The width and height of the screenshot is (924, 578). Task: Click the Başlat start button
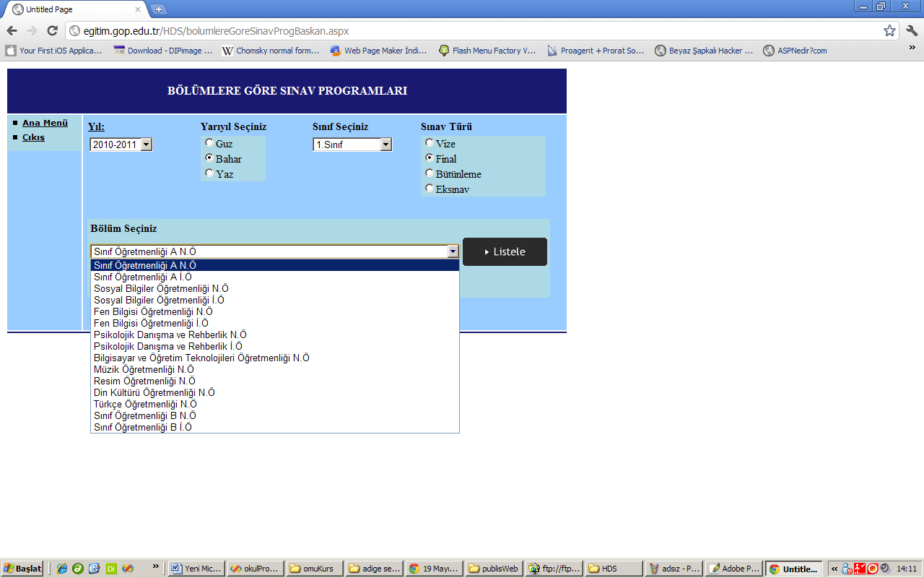tap(22, 569)
